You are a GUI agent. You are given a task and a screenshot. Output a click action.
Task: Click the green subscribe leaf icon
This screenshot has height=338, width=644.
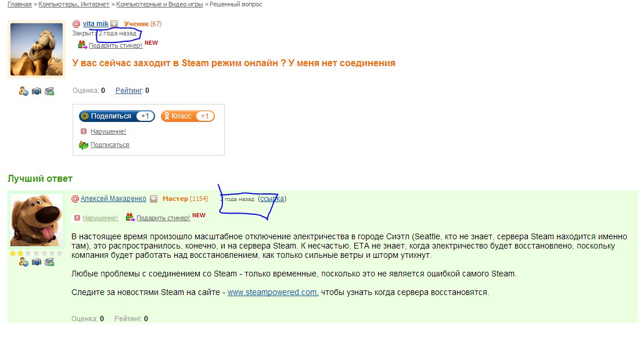(84, 145)
